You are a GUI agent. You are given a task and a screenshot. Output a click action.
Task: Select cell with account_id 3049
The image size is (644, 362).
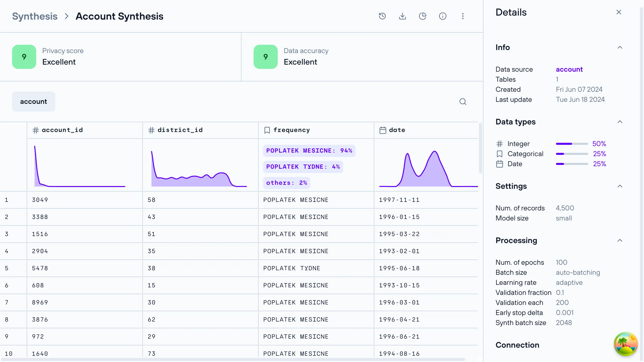pyautogui.click(x=85, y=200)
